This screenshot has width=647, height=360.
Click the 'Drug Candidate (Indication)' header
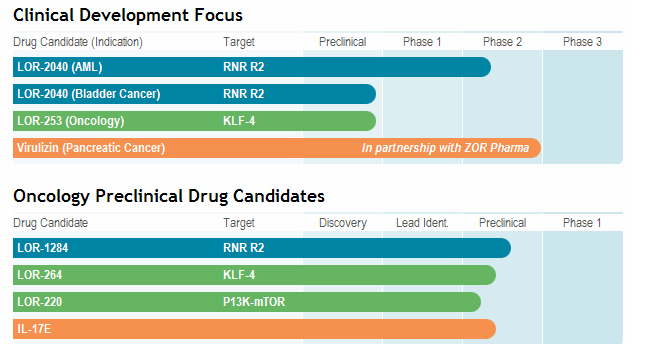point(78,42)
